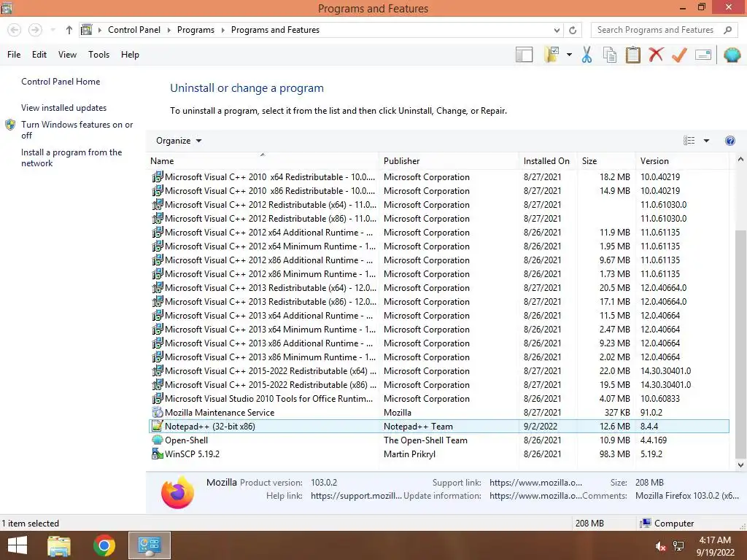747x560 pixels.
Task: Select Visual C++ 2015-2022 Redistributable (x86)
Action: tap(438, 385)
